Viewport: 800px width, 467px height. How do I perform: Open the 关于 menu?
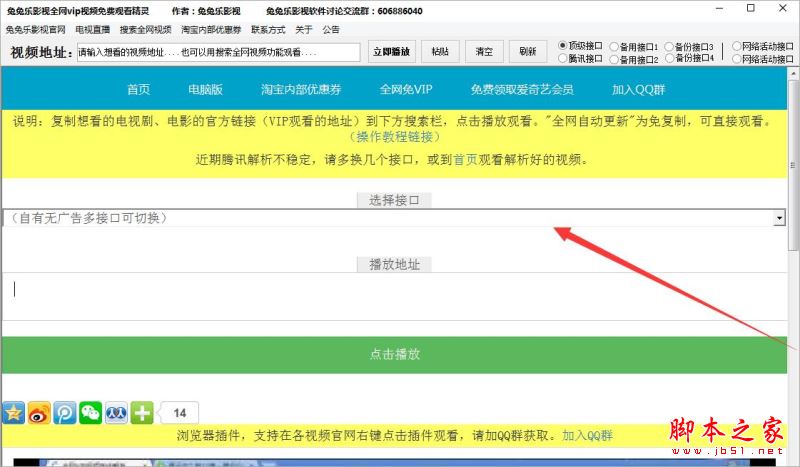pos(304,30)
